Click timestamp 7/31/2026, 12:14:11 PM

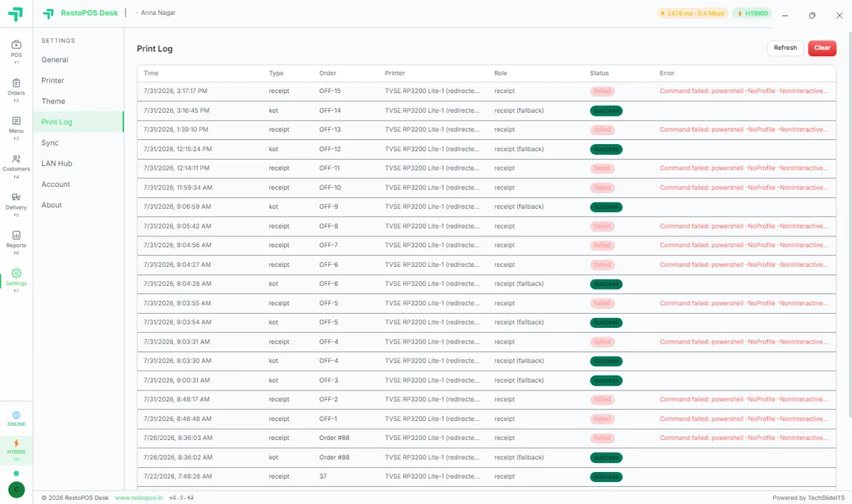point(176,168)
